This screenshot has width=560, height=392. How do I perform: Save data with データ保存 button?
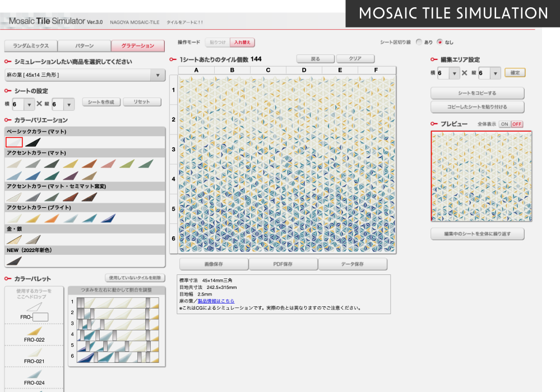[x=352, y=264]
